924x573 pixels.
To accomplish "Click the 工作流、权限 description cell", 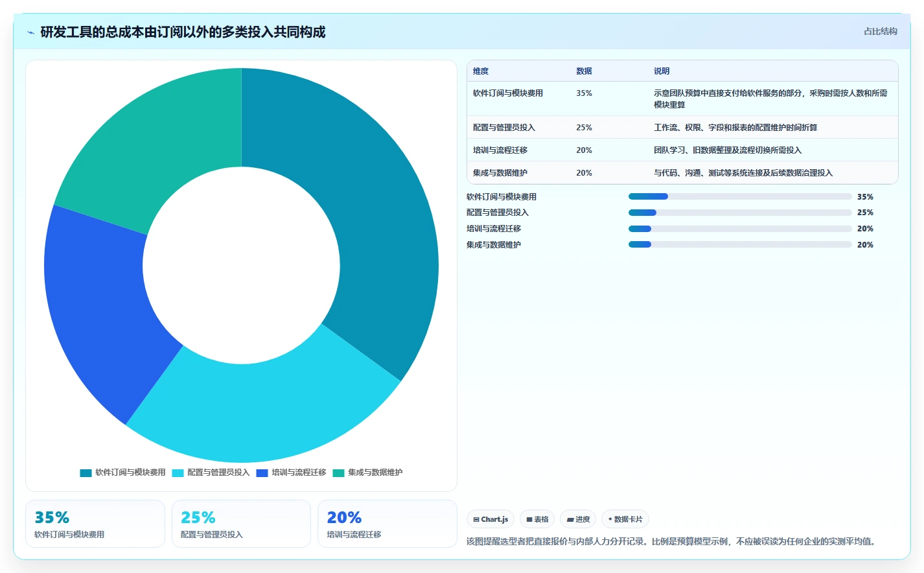I will (x=735, y=128).
